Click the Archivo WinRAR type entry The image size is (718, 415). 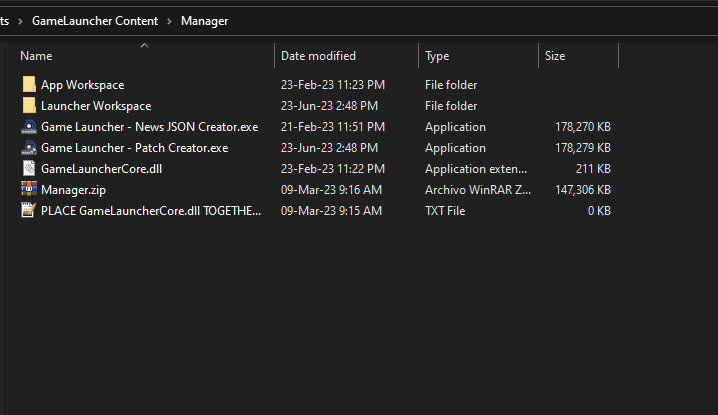476,190
